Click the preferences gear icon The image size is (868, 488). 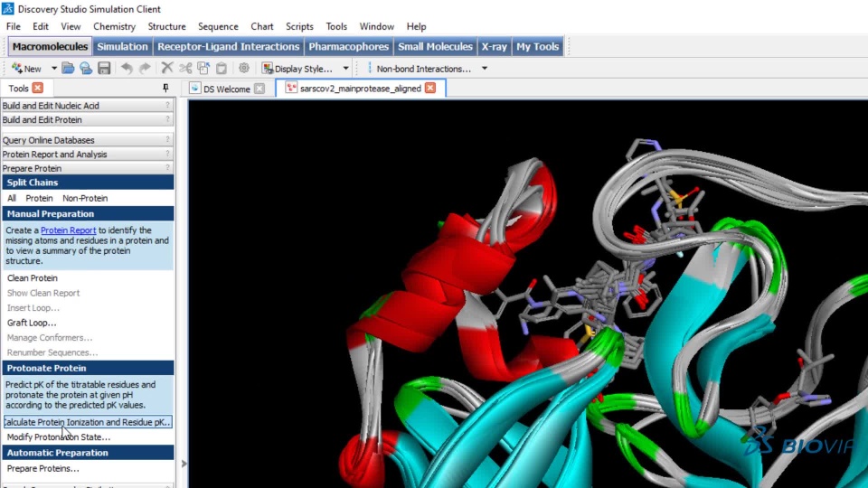point(243,68)
